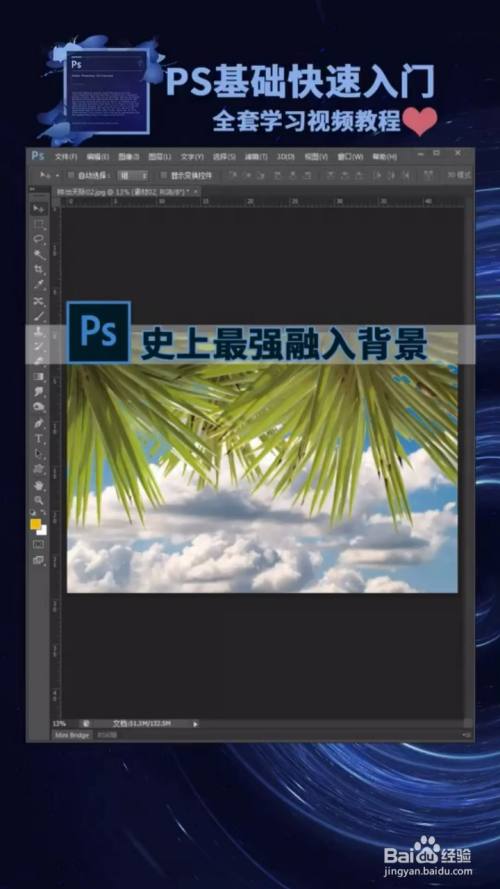The image size is (500, 889).
Task: Open the 编辑(E) menu
Action: point(98,156)
